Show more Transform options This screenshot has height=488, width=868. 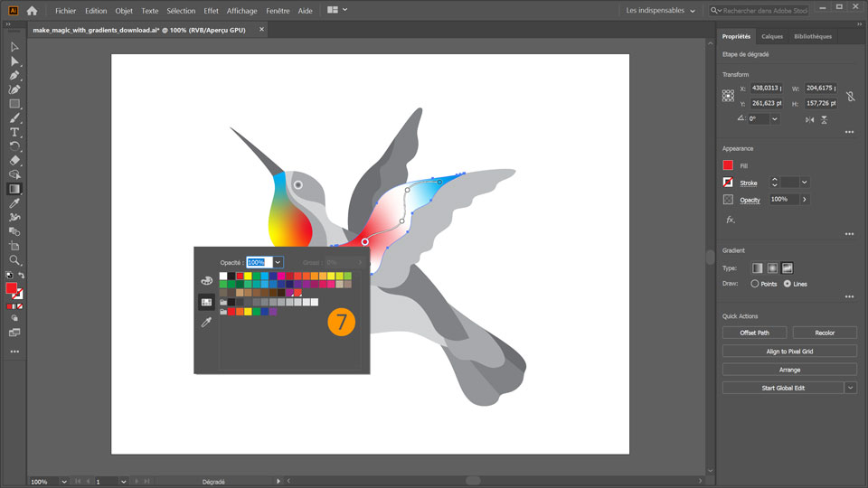[849, 132]
